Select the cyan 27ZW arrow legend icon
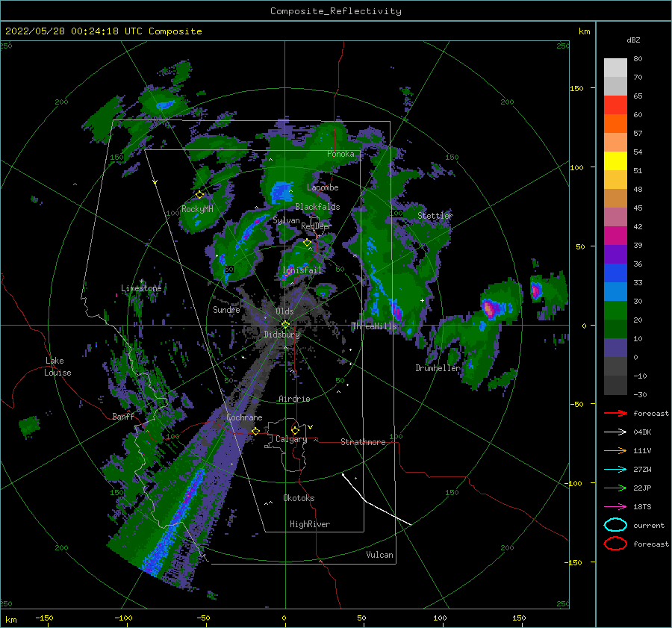Image resolution: width=672 pixels, height=628 pixels. click(x=615, y=470)
